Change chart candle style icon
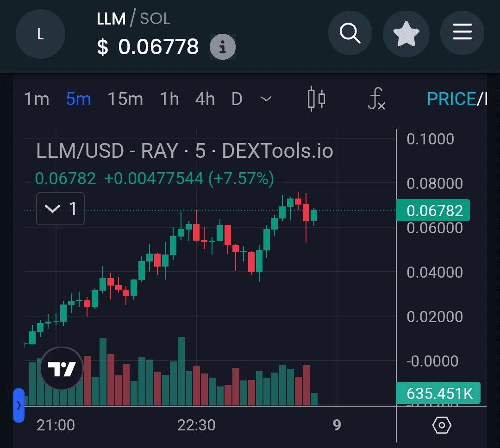 click(316, 99)
